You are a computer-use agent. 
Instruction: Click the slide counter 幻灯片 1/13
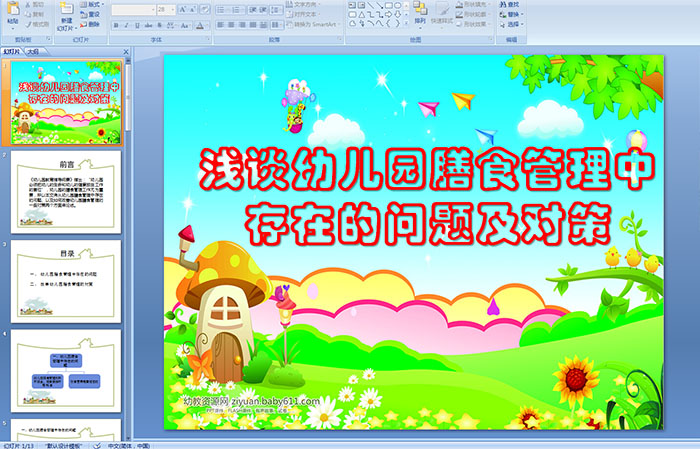pos(18,446)
